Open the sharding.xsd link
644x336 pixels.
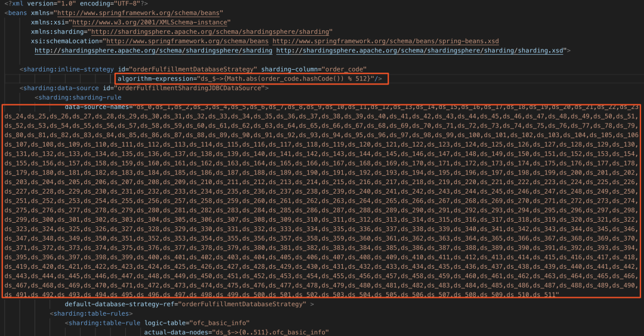point(420,51)
